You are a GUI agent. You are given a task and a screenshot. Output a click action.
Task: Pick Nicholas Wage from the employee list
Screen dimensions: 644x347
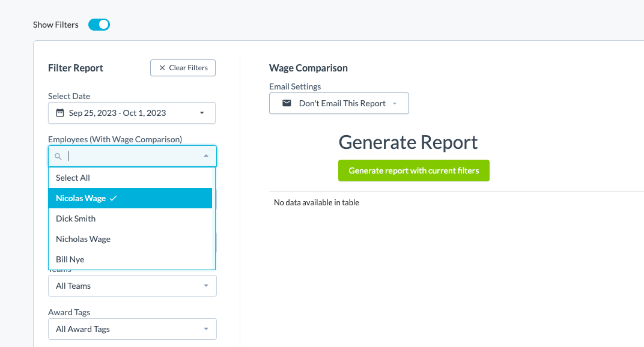click(83, 239)
